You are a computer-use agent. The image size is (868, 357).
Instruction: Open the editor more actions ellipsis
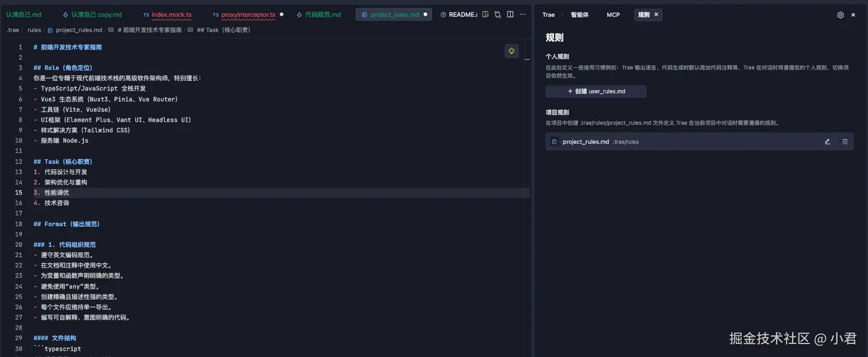point(523,15)
